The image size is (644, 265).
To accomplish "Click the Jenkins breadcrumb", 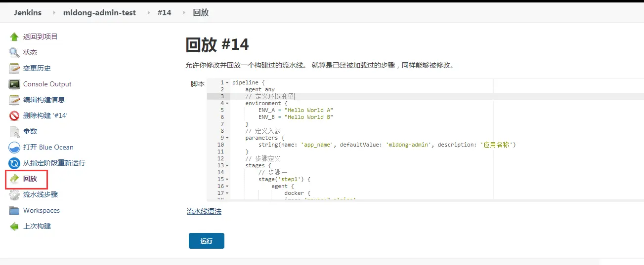I will point(28,12).
